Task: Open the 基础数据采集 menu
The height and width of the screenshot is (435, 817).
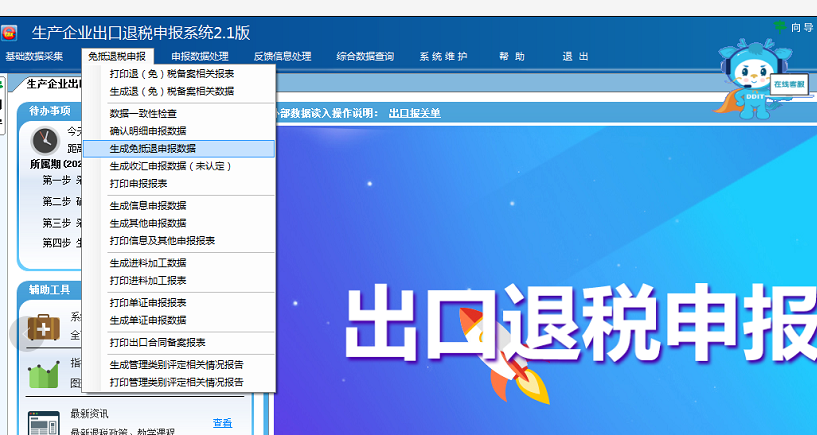Action: tap(34, 57)
